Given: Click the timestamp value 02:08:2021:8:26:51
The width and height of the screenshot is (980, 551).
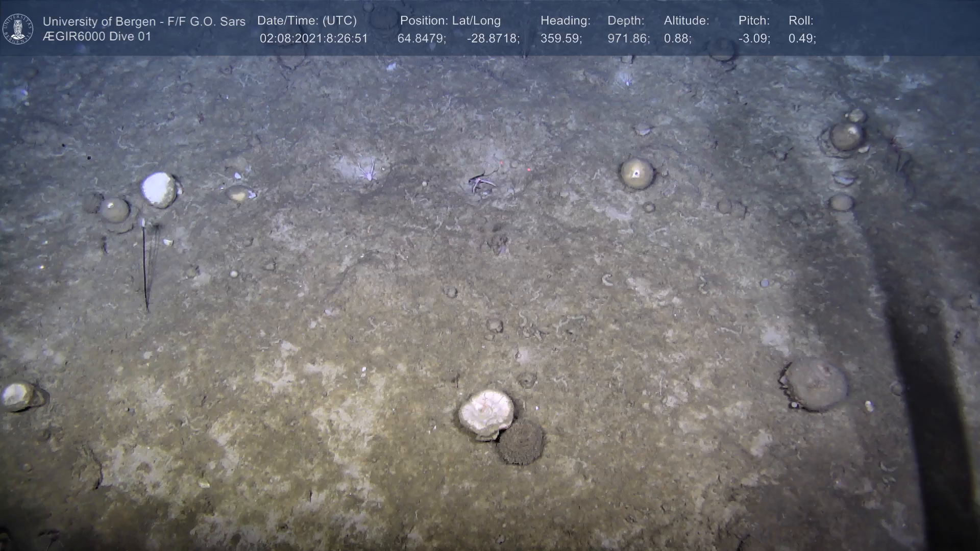Looking at the screenshot, I should [x=313, y=39].
